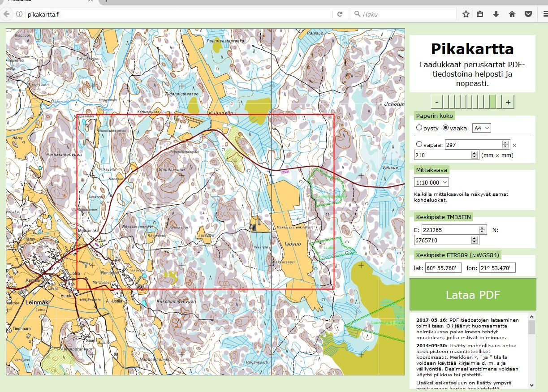Click the pikakartta.fi address bar
Viewport: 548px width, 392px height.
[x=179, y=14]
